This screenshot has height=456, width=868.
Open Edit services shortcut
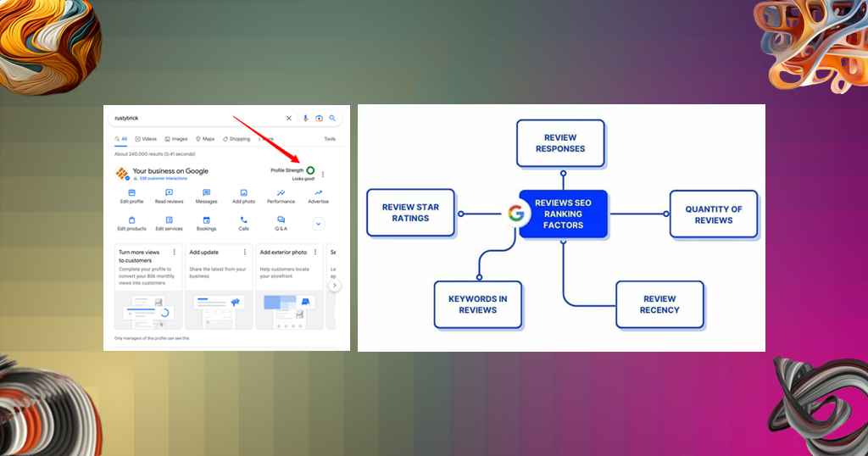(x=169, y=224)
